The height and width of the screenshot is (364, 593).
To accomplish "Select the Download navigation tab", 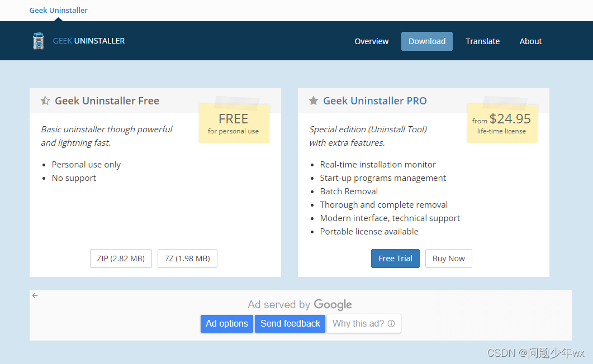I will (x=426, y=41).
